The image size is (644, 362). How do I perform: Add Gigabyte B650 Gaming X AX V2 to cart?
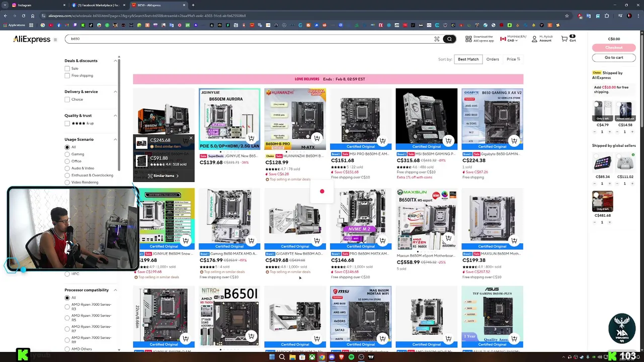tap(514, 141)
